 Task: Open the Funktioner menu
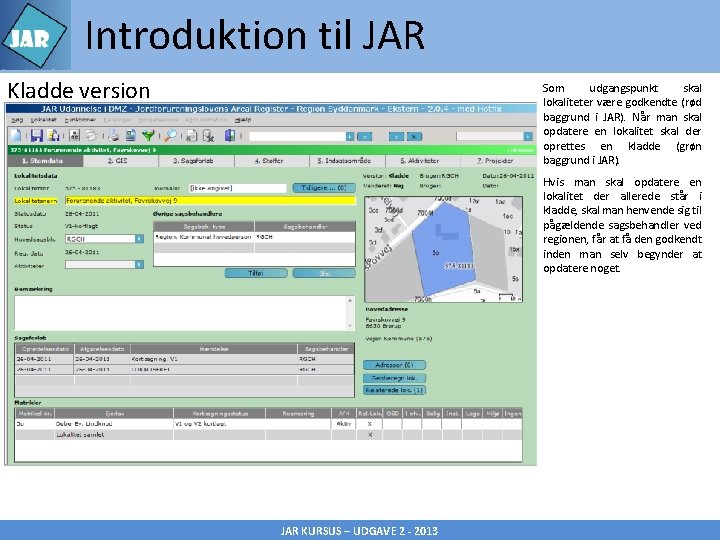pos(80,119)
